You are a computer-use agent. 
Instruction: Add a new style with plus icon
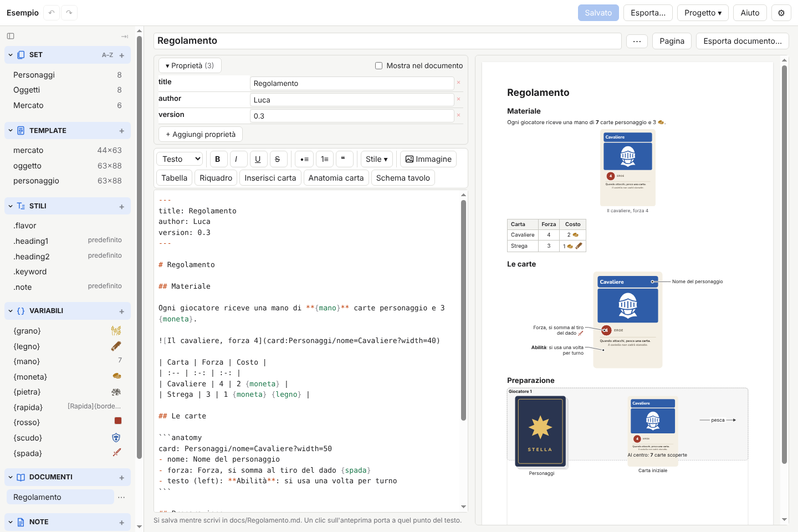tap(122, 207)
